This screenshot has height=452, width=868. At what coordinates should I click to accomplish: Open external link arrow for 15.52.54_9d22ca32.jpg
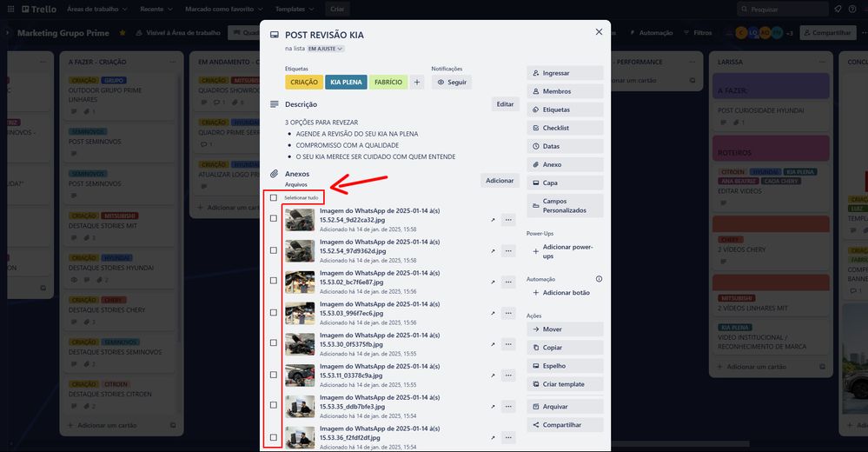point(493,220)
